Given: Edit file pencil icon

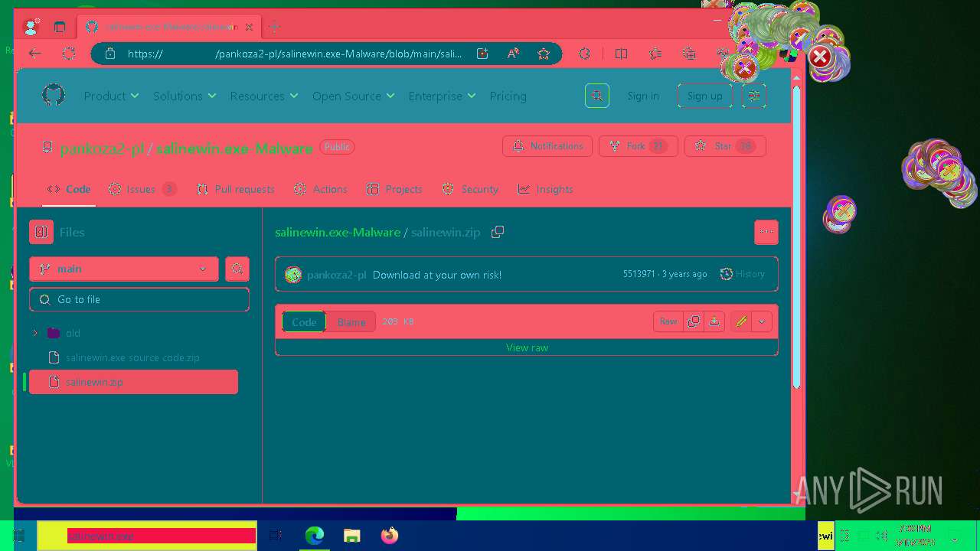Looking at the screenshot, I should point(741,322).
